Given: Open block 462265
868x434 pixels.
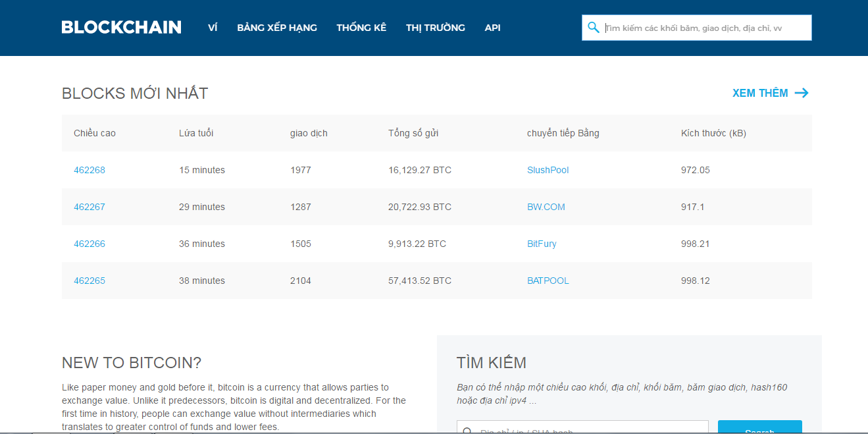Looking at the screenshot, I should (89, 281).
